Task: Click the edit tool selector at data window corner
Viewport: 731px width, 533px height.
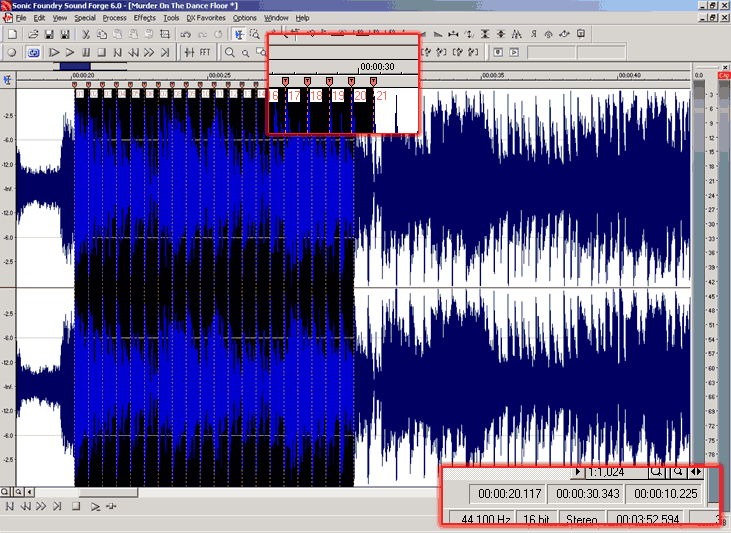Action: pos(7,80)
